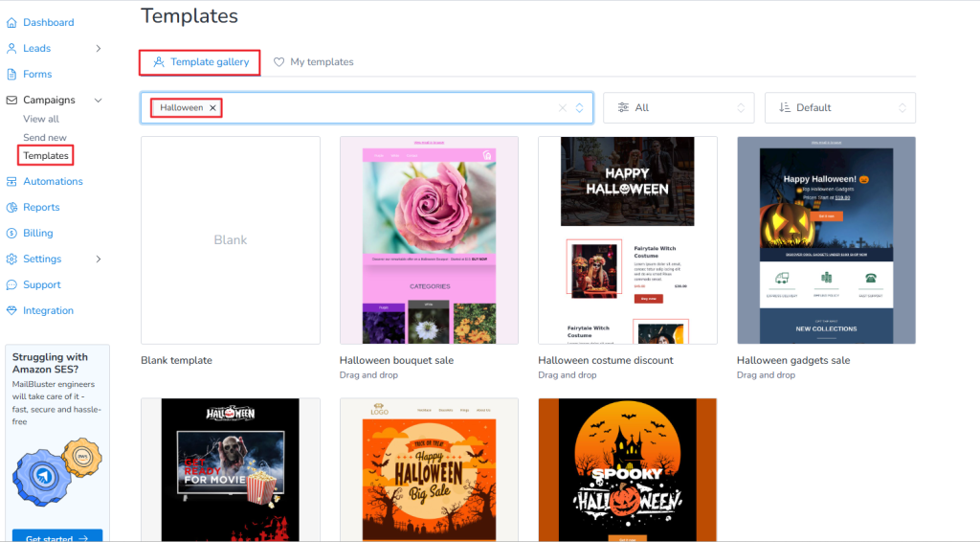Click the Dashboard home icon

pyautogui.click(x=11, y=23)
